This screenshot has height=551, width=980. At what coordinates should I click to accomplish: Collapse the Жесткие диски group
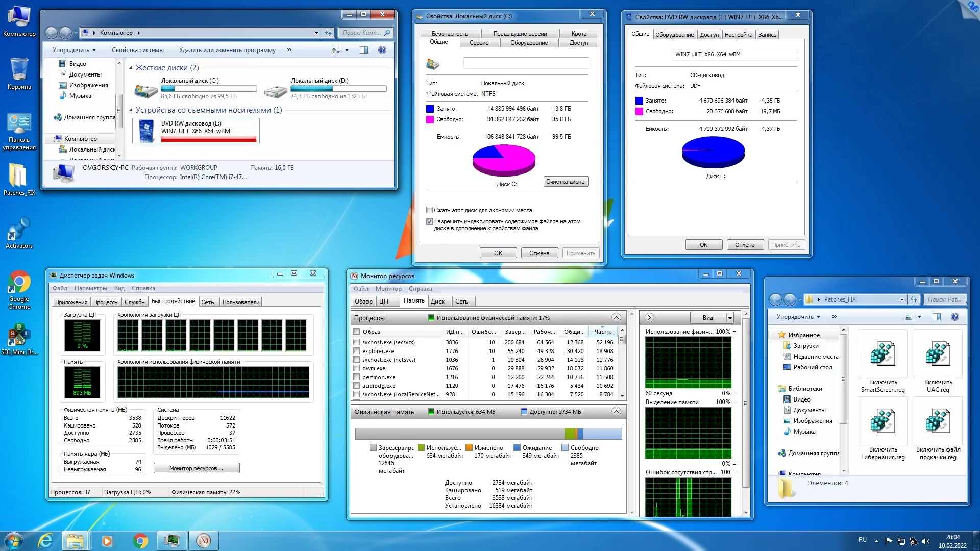131,68
